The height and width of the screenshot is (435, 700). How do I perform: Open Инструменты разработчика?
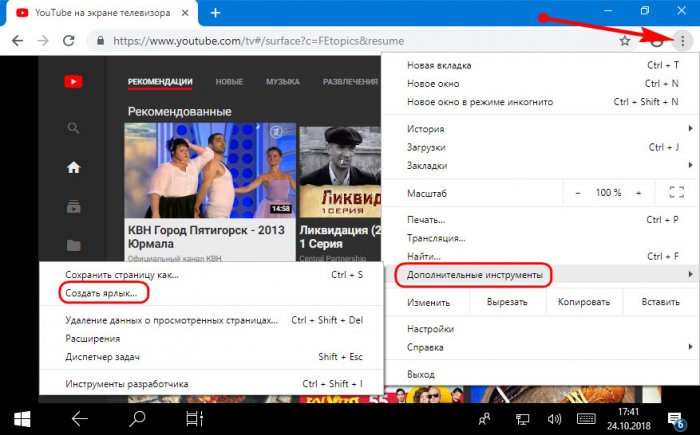point(212,384)
